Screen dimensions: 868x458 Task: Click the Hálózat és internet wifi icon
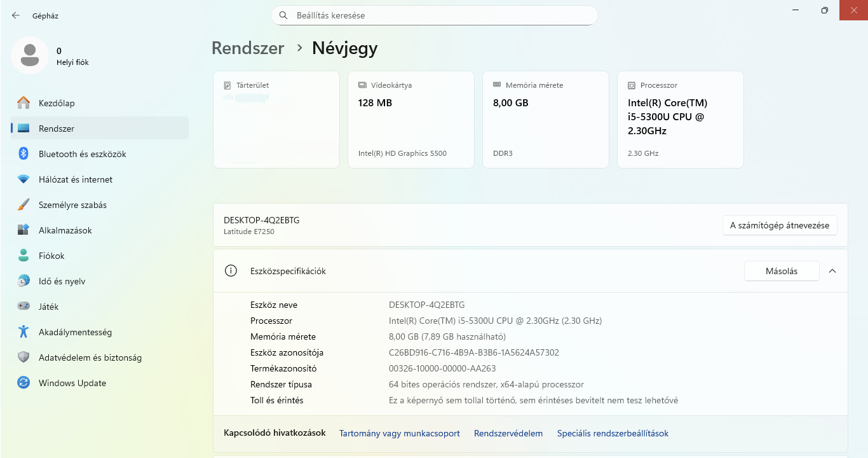(x=24, y=179)
